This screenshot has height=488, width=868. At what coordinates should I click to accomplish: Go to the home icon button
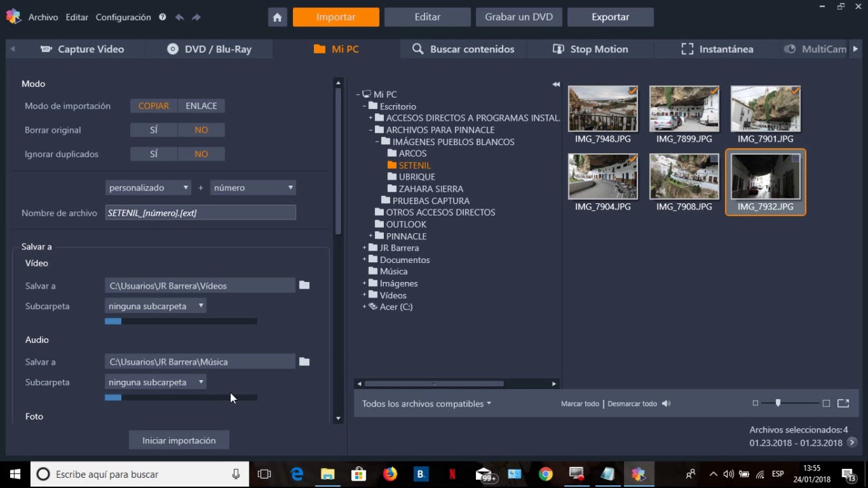(277, 18)
